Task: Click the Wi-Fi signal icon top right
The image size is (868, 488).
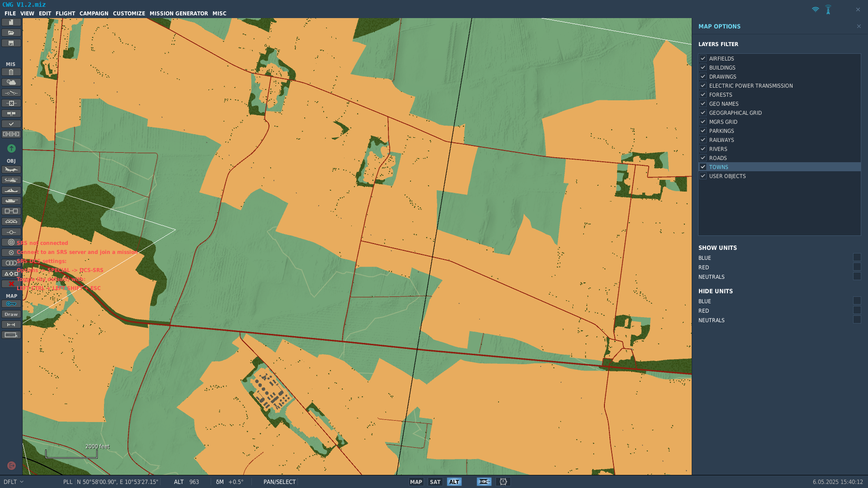Action: coord(815,9)
